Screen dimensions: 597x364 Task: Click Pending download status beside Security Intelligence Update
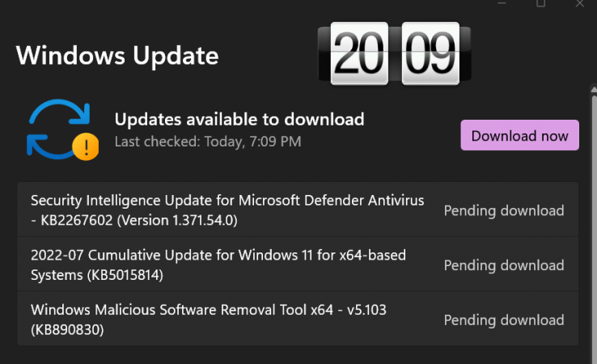coord(504,210)
